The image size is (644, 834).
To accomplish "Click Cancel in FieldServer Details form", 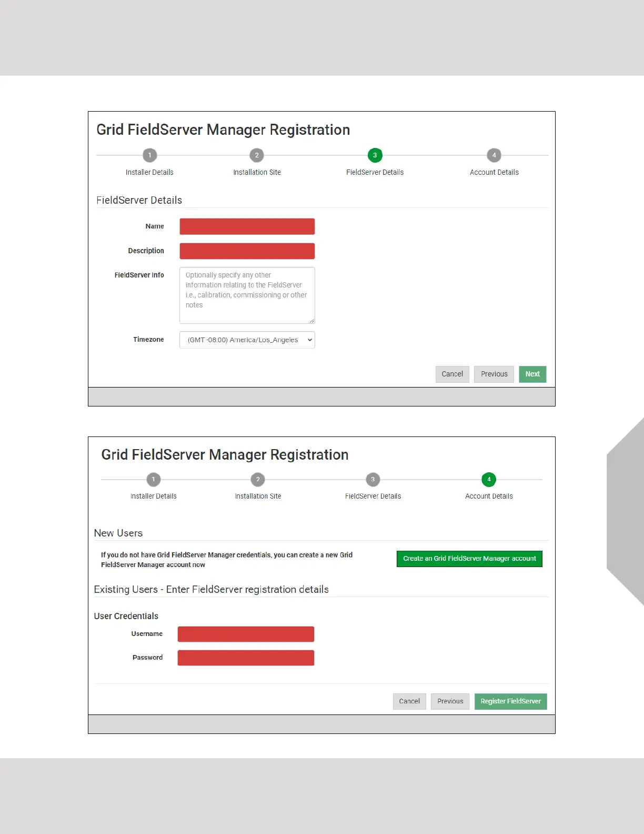I will 452,374.
